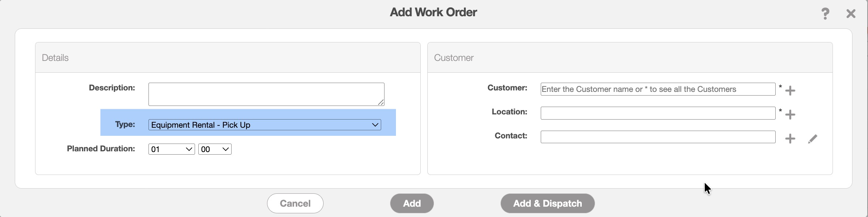This screenshot has width=868, height=217.
Task: Open the Type dropdown
Action: [264, 125]
